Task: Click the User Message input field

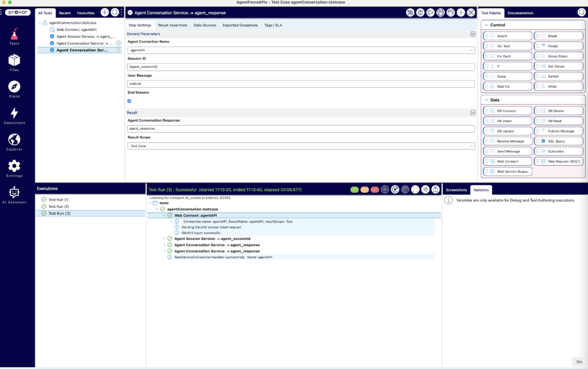Action: pos(301,84)
